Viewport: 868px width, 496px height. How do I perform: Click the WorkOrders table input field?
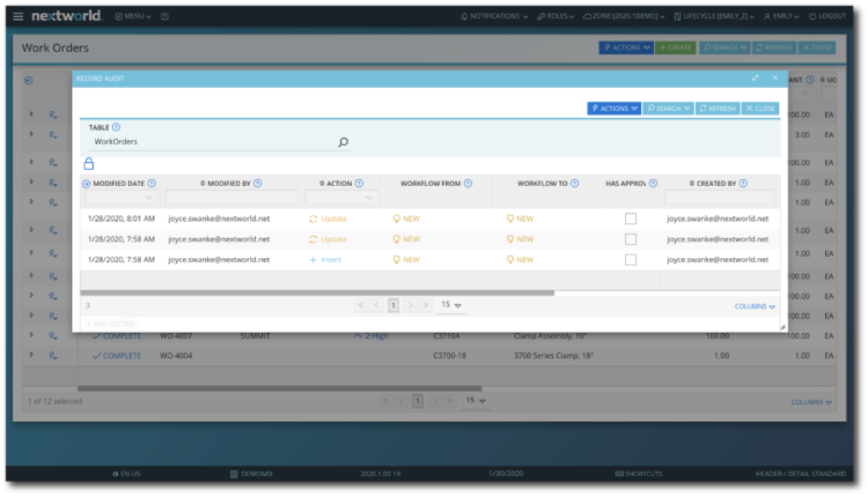213,142
